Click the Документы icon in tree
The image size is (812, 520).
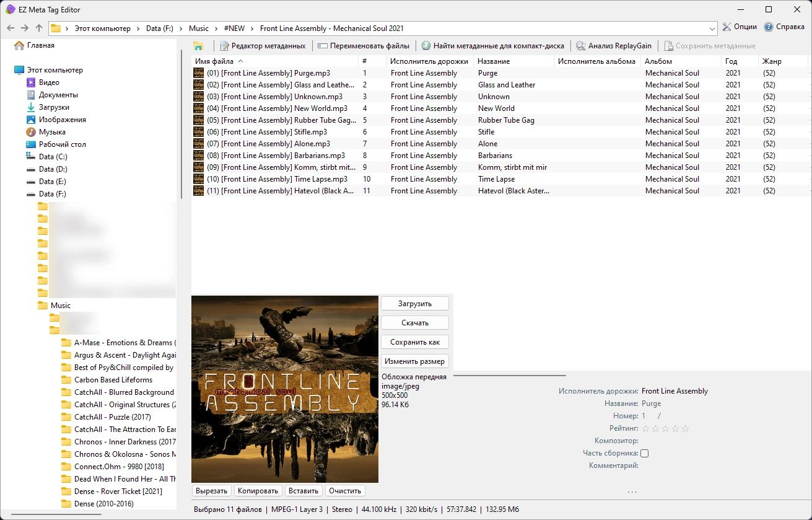31,95
